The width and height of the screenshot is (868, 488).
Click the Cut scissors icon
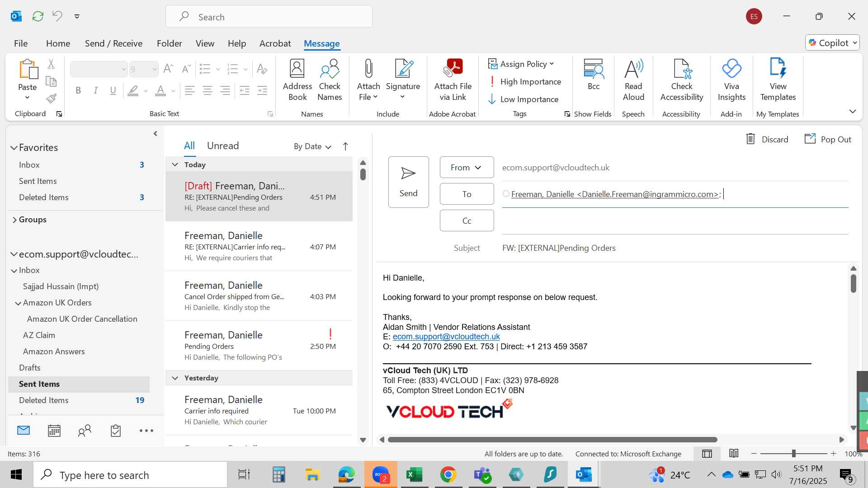coord(51,65)
